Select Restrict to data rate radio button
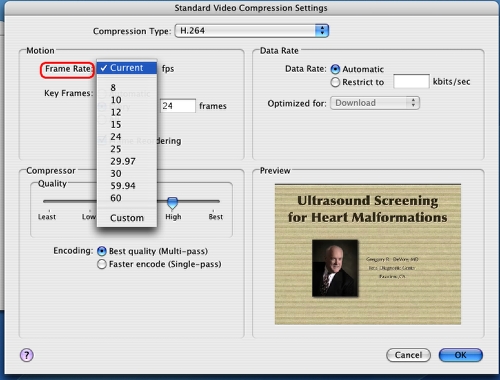This screenshot has width=500, height=380. click(x=335, y=82)
